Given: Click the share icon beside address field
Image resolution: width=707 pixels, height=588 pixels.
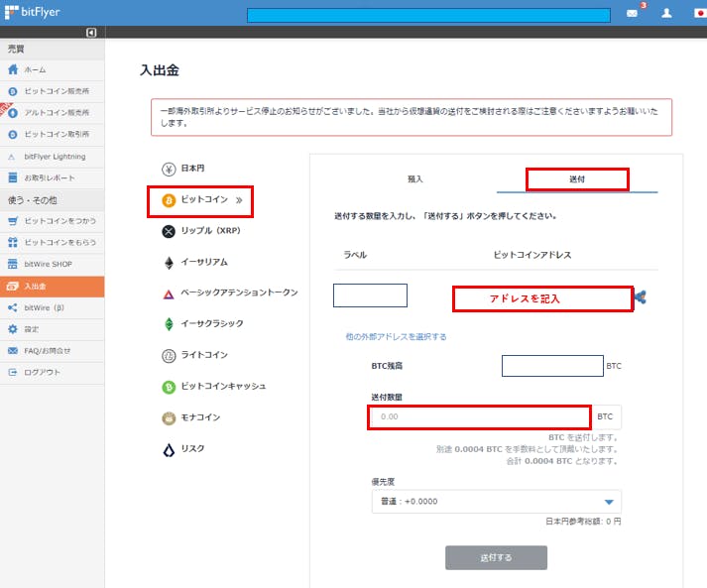Looking at the screenshot, I should pyautogui.click(x=641, y=297).
